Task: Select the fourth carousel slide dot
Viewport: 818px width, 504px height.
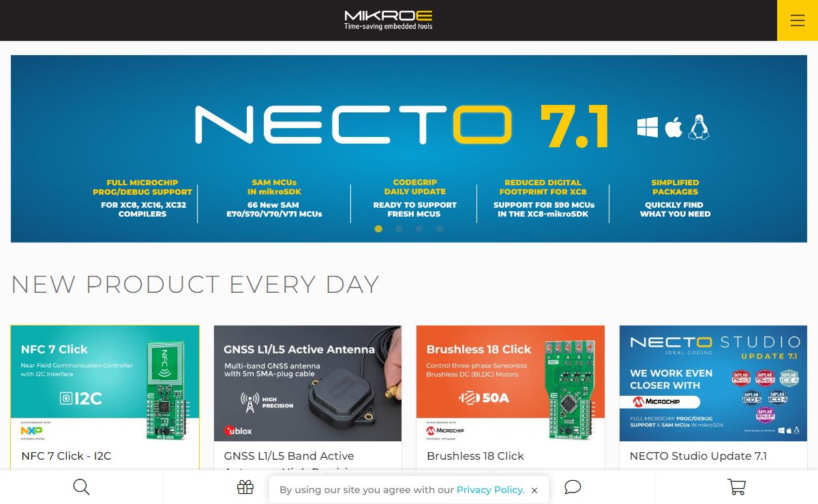Action: [440, 229]
